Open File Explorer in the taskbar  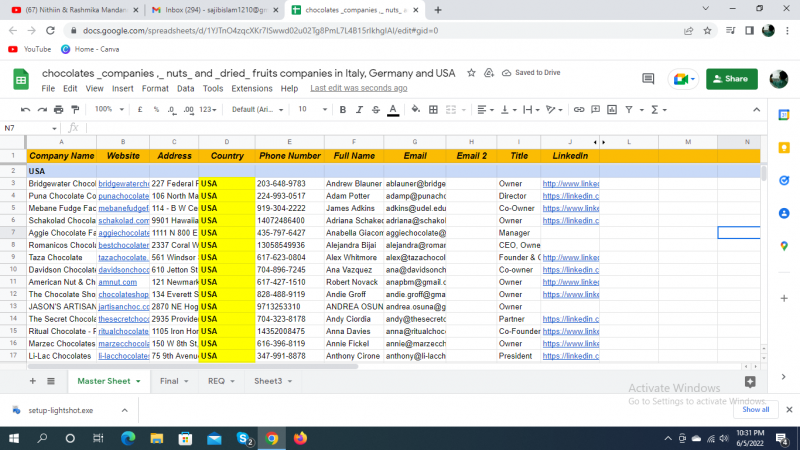pyautogui.click(x=157, y=438)
